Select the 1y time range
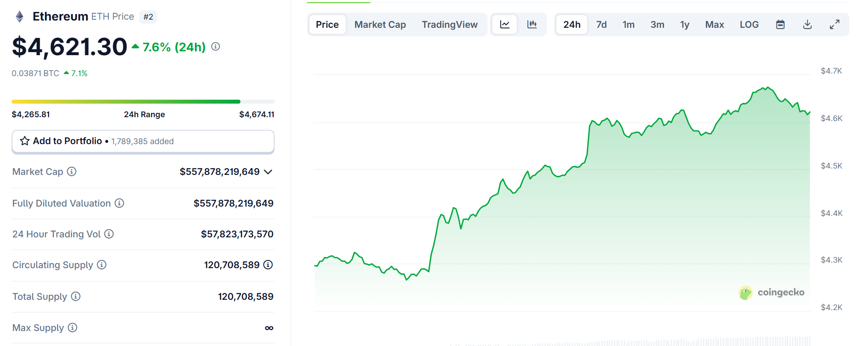The image size is (868, 346). click(685, 24)
